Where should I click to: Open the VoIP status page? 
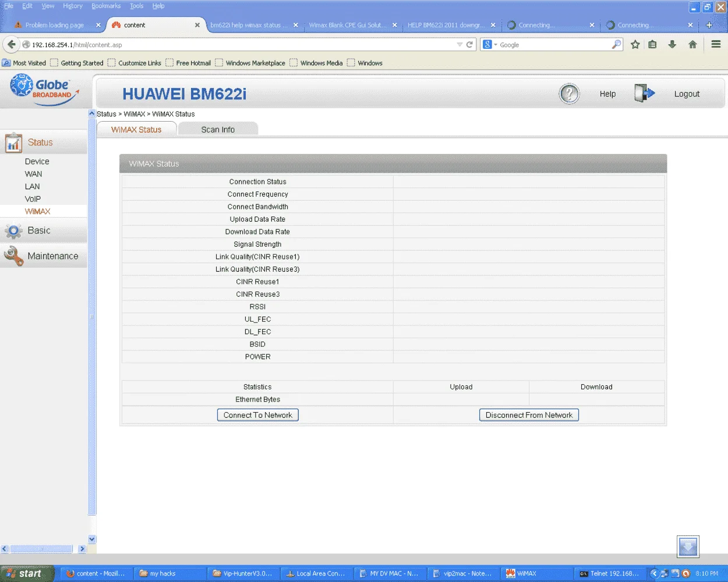33,199
